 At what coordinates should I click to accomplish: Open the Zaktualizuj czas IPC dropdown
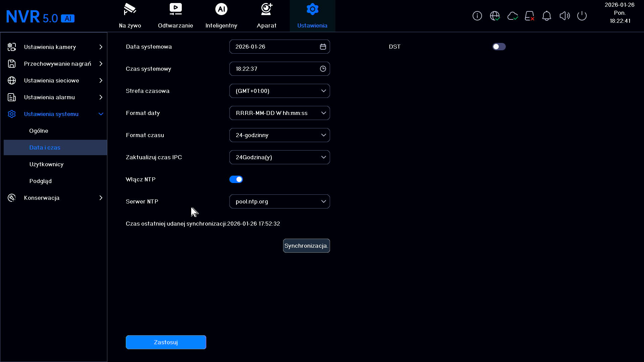279,157
